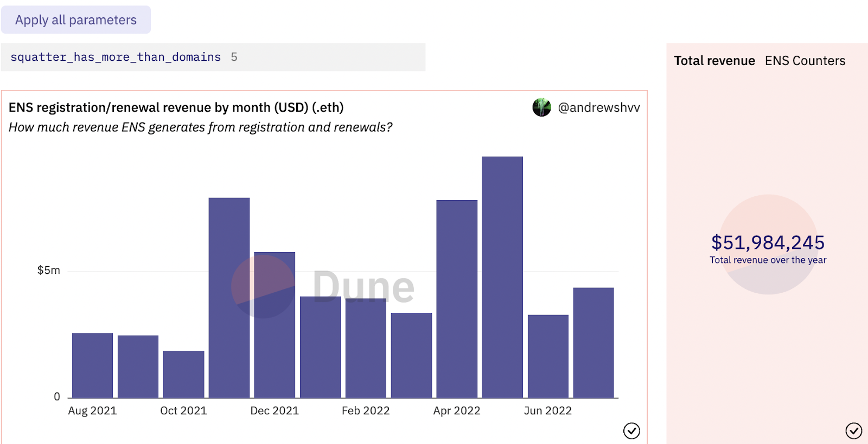
Task: Click the Total revenue panel's checkmark icon
Action: [854, 431]
